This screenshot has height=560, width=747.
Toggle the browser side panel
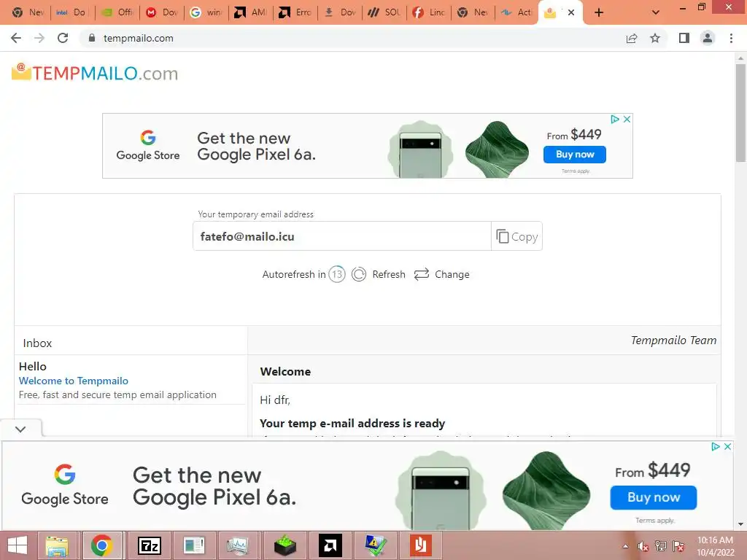[684, 38]
